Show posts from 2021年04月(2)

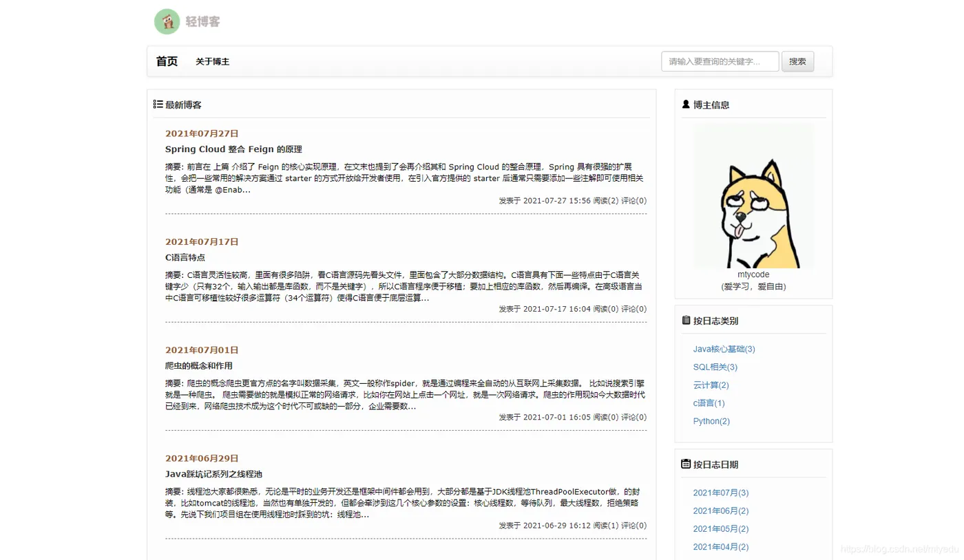point(720,547)
